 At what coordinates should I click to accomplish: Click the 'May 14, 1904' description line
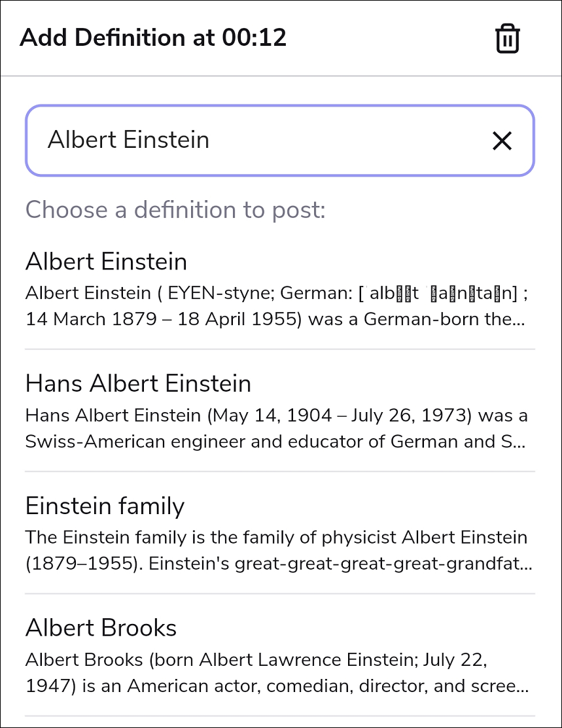tap(276, 415)
